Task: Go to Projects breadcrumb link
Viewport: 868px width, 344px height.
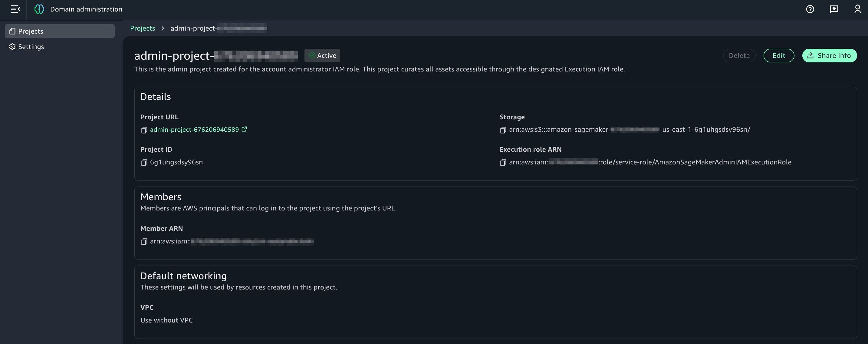Action: (143, 28)
